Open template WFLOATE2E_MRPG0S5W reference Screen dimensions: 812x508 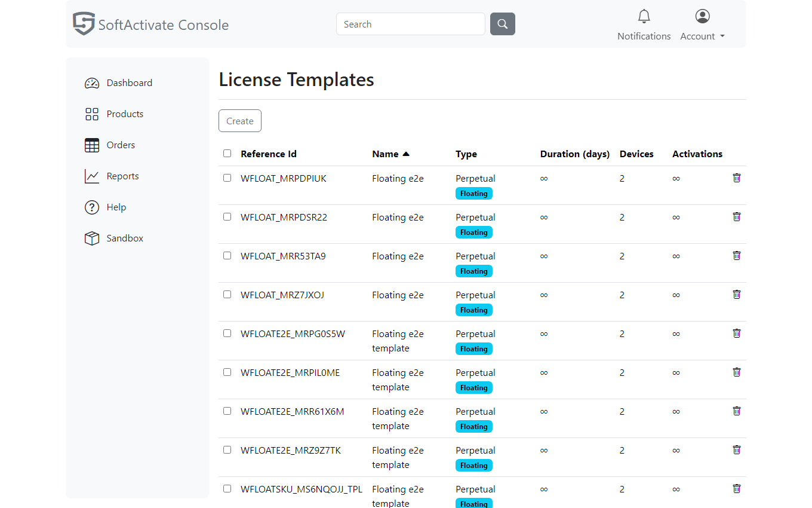click(x=293, y=334)
